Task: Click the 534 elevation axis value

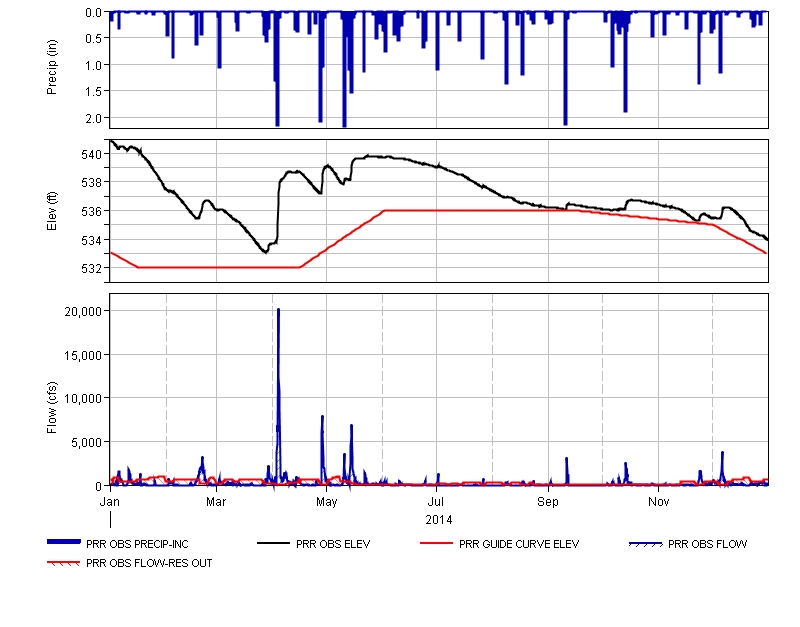Action: [x=92, y=240]
